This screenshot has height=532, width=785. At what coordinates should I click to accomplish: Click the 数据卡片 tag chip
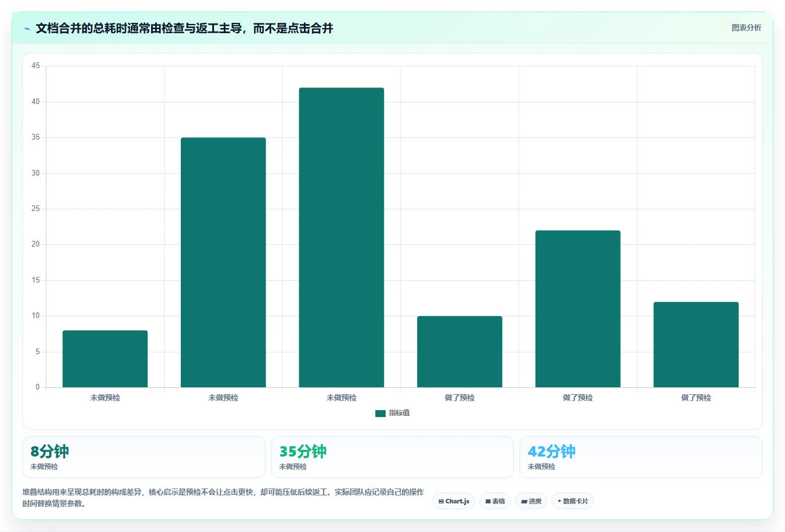[573, 501]
